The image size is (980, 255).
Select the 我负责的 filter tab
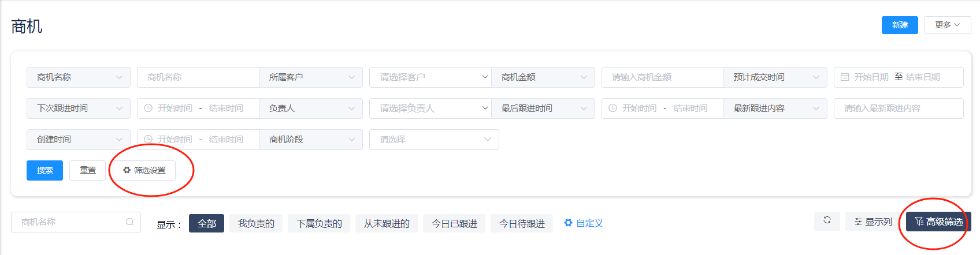(256, 223)
